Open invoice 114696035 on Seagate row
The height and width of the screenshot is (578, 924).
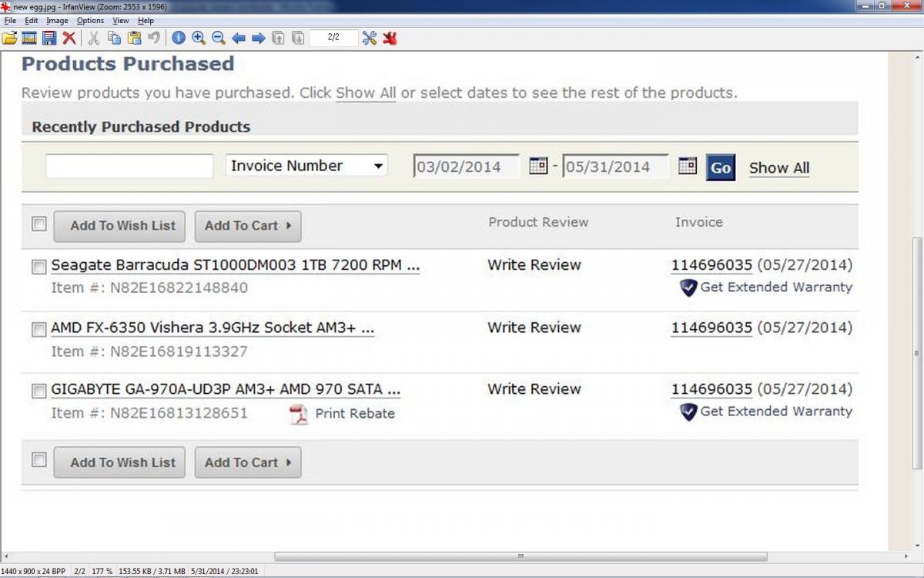pos(711,265)
